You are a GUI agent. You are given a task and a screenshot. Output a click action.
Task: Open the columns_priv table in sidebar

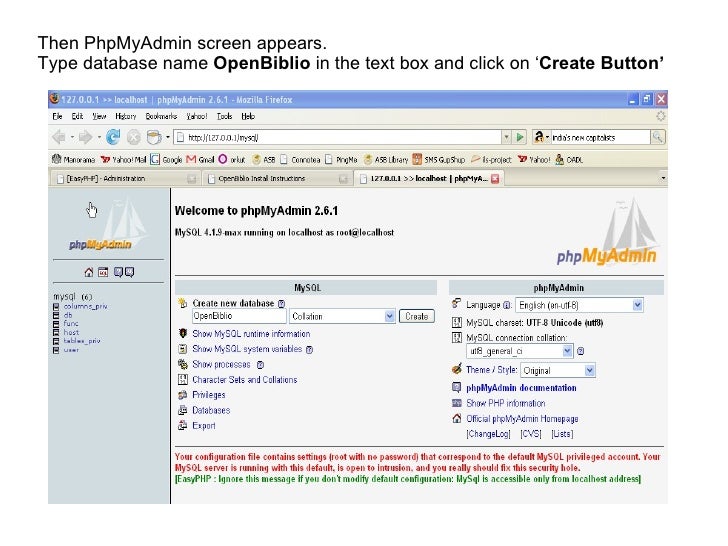(x=85, y=306)
